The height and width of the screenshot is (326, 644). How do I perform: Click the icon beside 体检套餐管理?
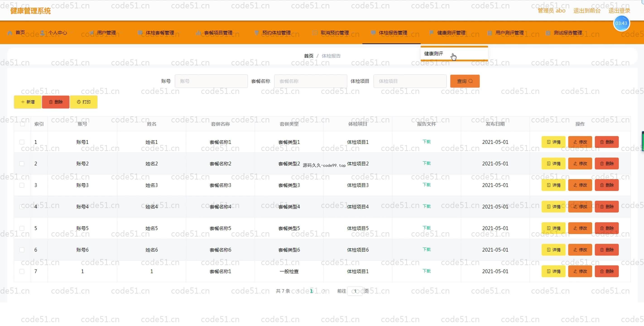[x=140, y=33]
